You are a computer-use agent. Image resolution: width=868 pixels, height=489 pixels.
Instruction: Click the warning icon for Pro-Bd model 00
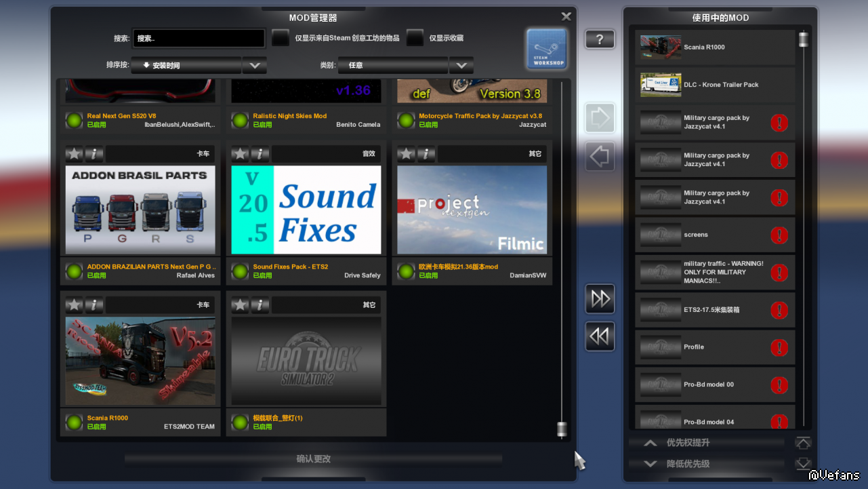779,385
